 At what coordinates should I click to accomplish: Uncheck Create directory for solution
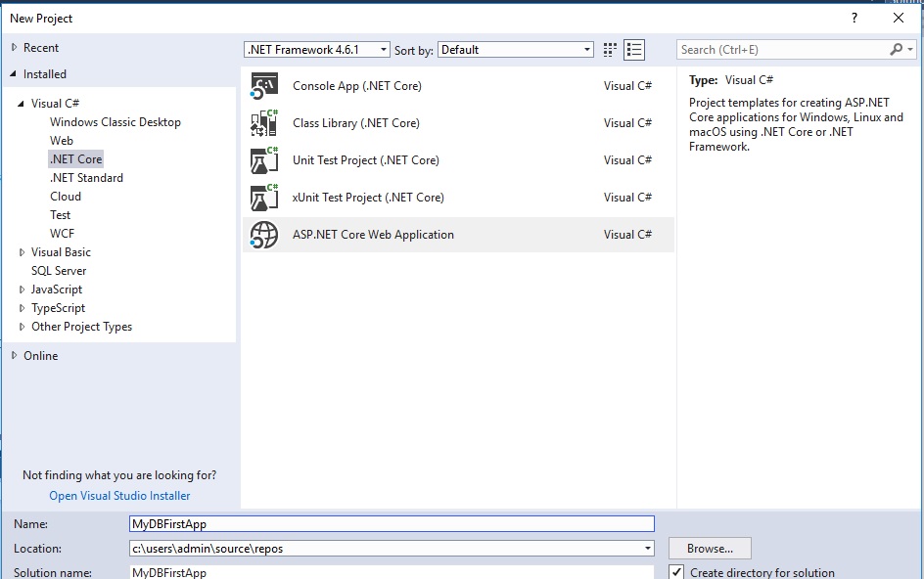point(675,572)
